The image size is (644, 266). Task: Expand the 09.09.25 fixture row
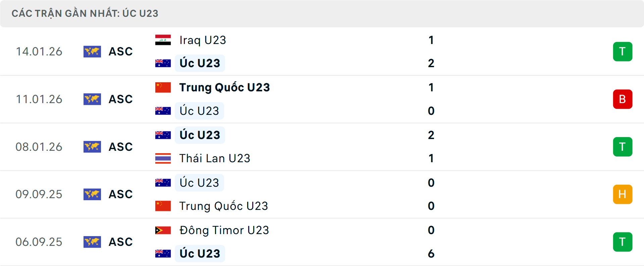point(322,194)
